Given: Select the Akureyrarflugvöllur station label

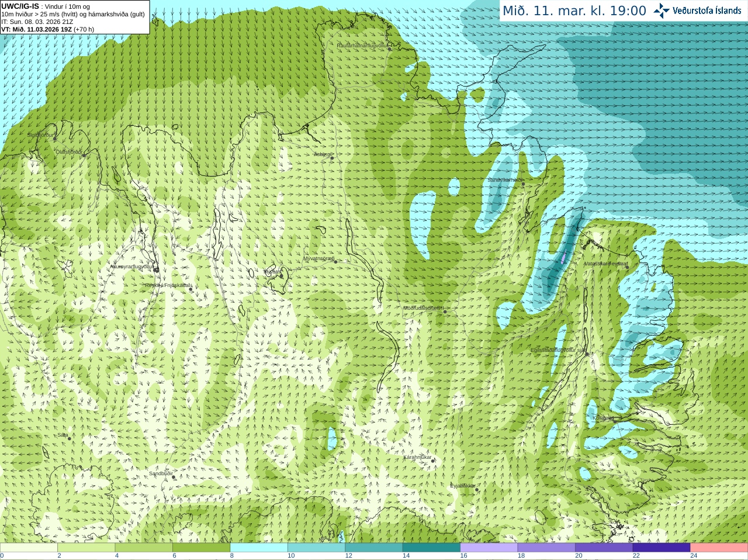Looking at the screenshot, I should 131,267.
